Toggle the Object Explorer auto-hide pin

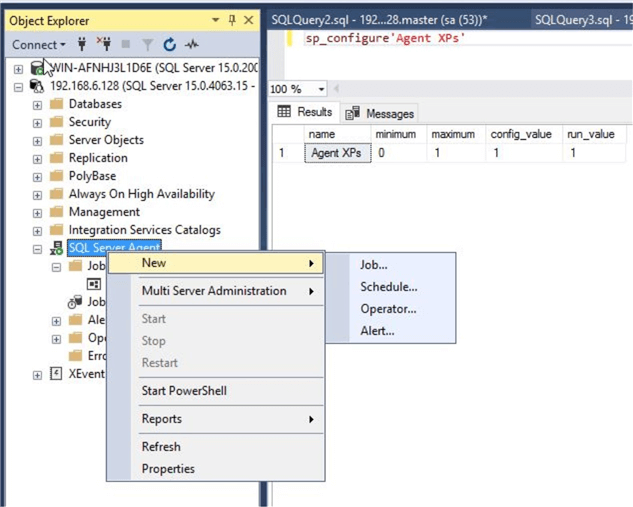(232, 20)
